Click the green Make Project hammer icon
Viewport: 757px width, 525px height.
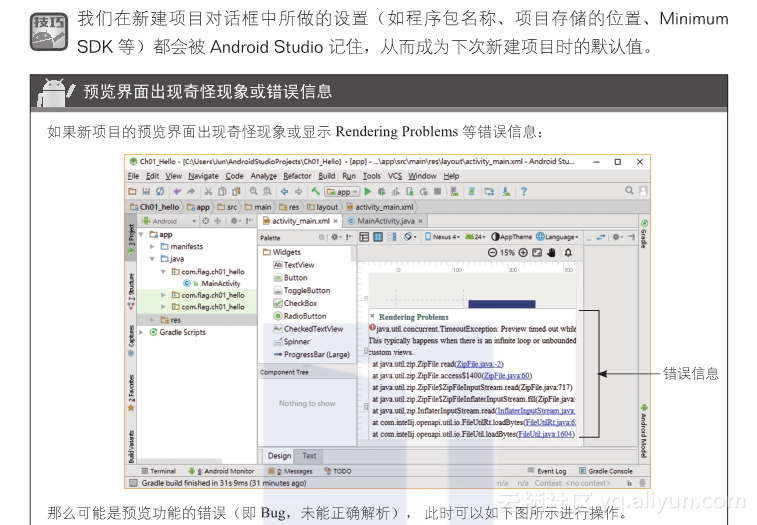316,192
